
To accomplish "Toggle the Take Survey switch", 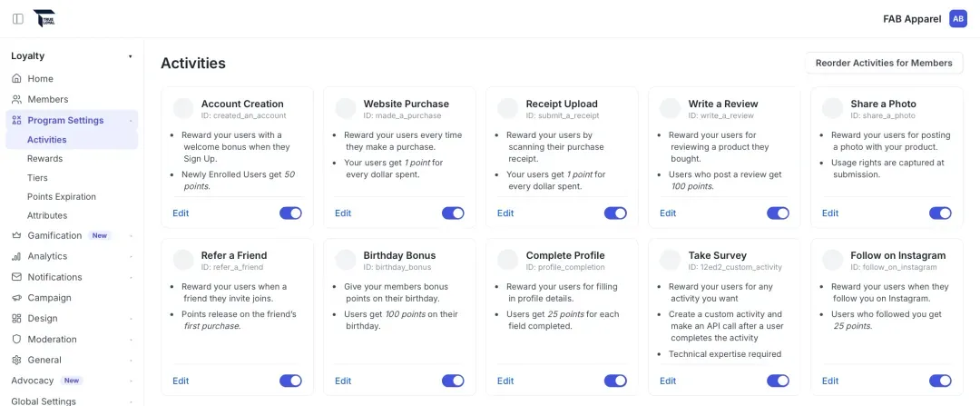I will point(779,381).
